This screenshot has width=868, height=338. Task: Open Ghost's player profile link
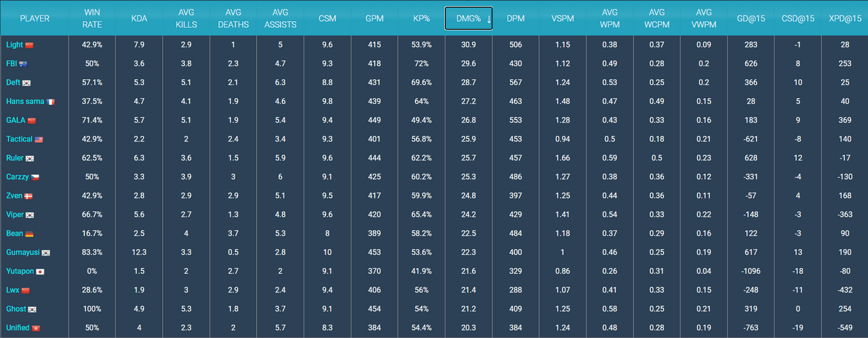15,309
